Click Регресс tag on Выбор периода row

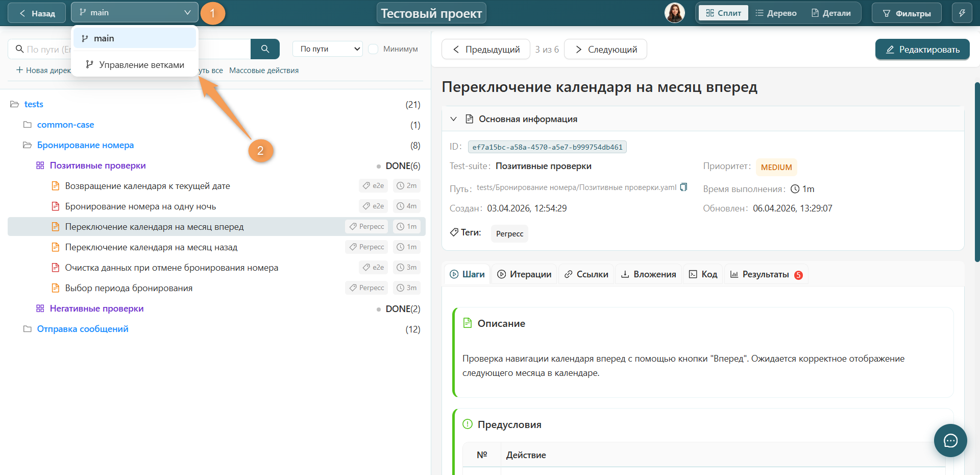coord(366,288)
